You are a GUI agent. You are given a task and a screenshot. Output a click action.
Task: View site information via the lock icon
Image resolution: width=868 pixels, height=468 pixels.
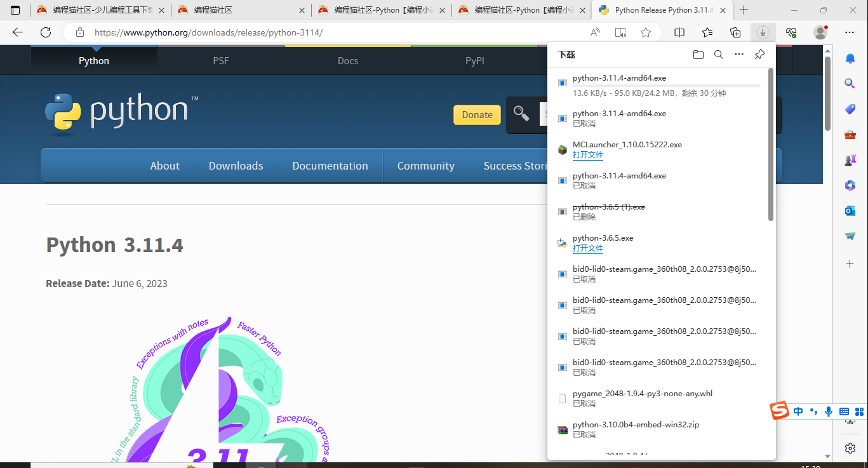pos(79,32)
